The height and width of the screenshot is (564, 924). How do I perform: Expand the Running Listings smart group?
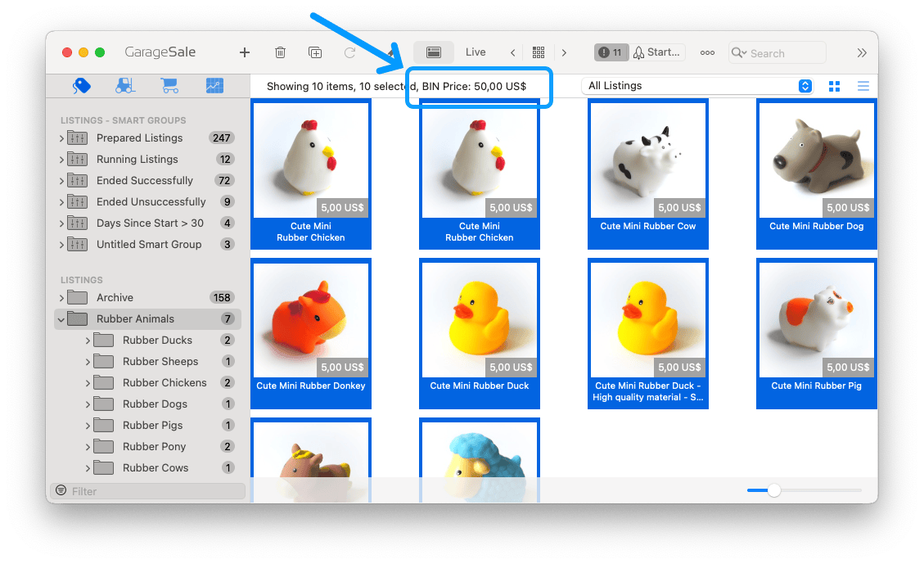coord(61,160)
